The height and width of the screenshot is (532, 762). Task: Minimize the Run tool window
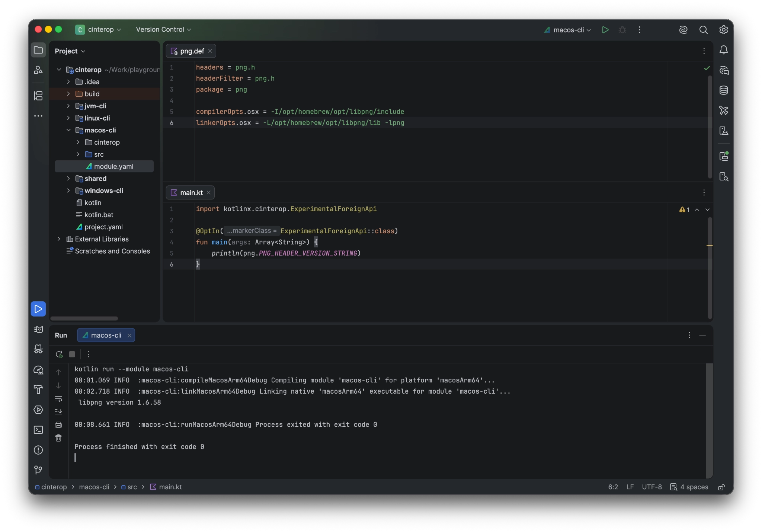pos(702,335)
